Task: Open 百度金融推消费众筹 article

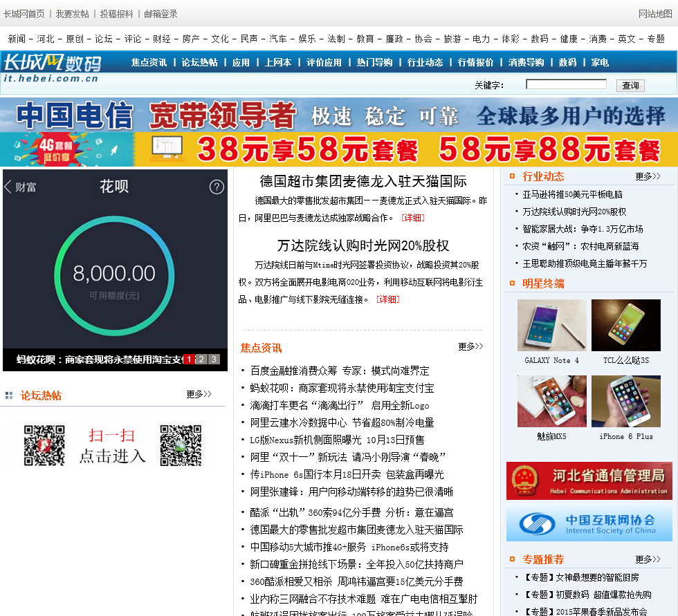Action: coord(340,371)
